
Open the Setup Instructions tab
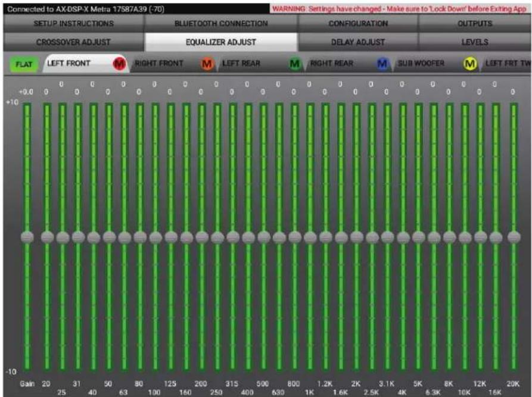pos(74,23)
